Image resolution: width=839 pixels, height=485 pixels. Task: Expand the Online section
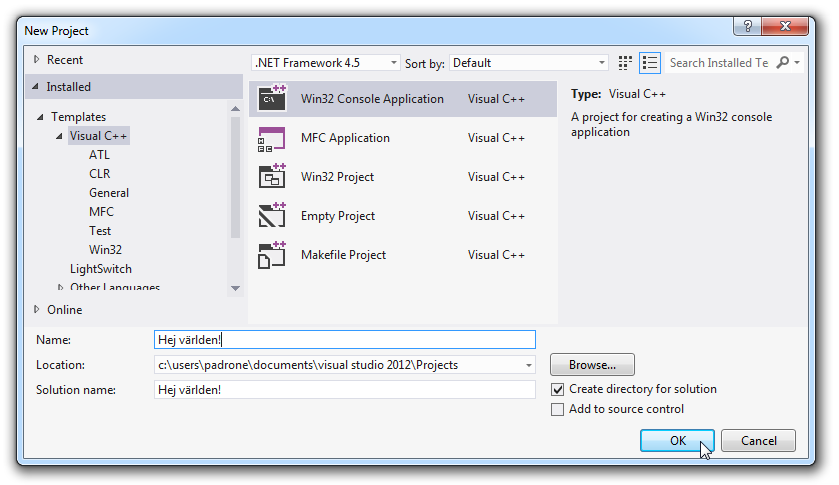pyautogui.click(x=36, y=309)
